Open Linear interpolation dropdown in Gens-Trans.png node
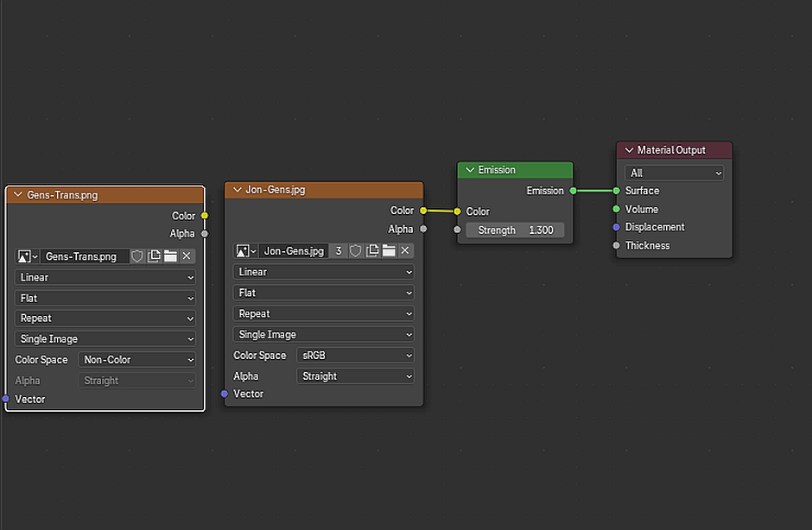 [x=105, y=277]
